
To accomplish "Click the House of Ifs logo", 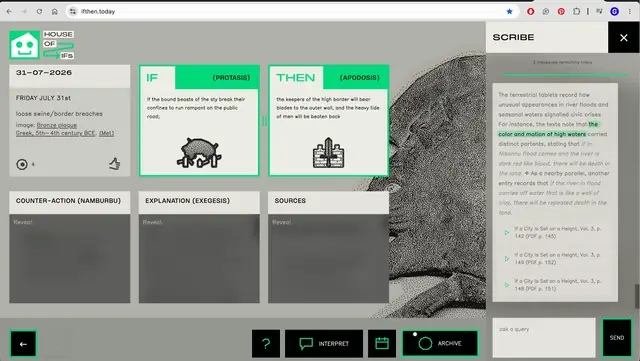I will coord(42,45).
